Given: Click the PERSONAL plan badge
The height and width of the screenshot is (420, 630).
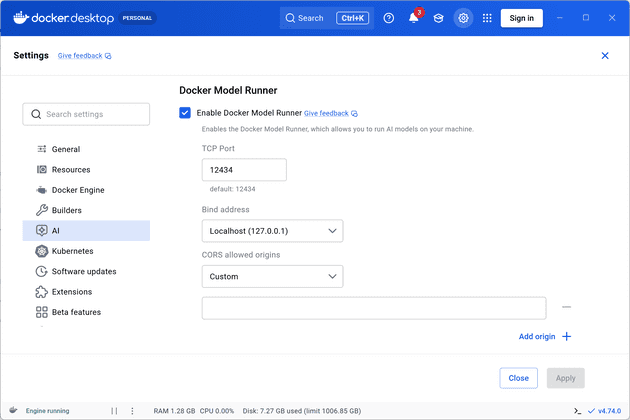Looking at the screenshot, I should pos(137,18).
